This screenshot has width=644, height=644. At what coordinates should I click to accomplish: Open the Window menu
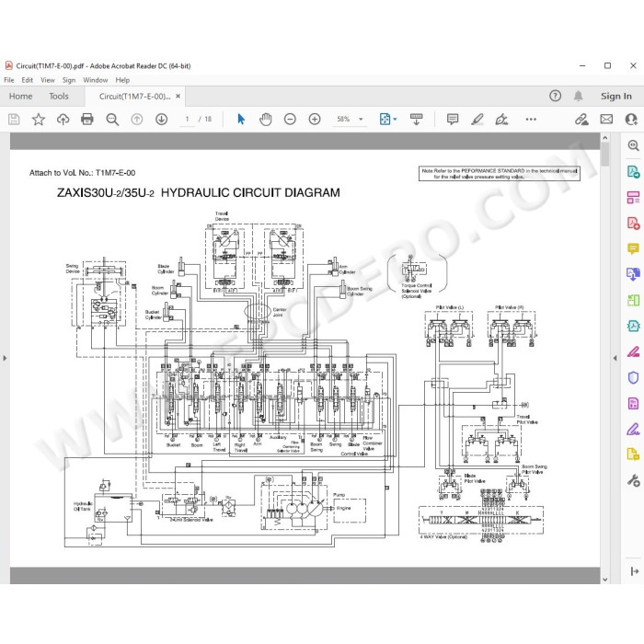coord(96,80)
